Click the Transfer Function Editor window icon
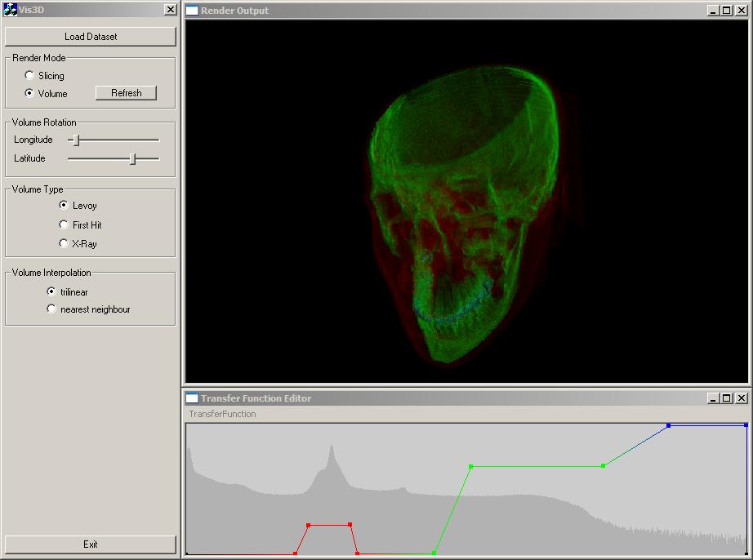 pyautogui.click(x=192, y=398)
